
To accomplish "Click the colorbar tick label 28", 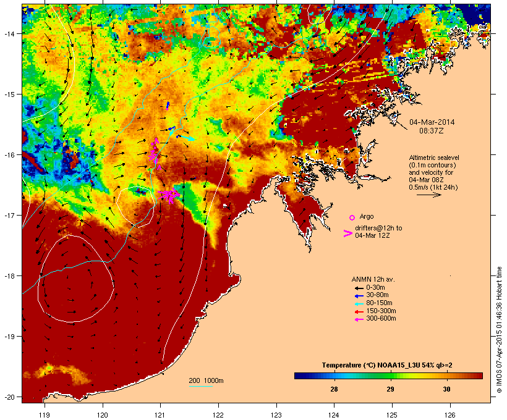I will (x=334, y=389).
